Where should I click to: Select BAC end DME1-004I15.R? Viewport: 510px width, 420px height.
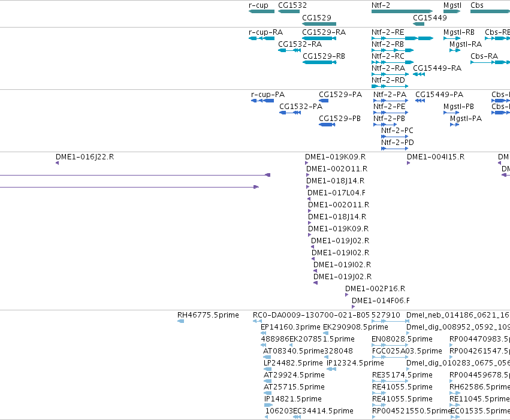point(436,157)
